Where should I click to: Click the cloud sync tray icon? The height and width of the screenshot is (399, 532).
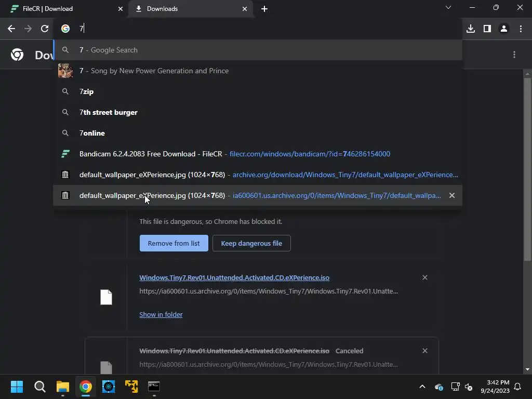click(438, 387)
